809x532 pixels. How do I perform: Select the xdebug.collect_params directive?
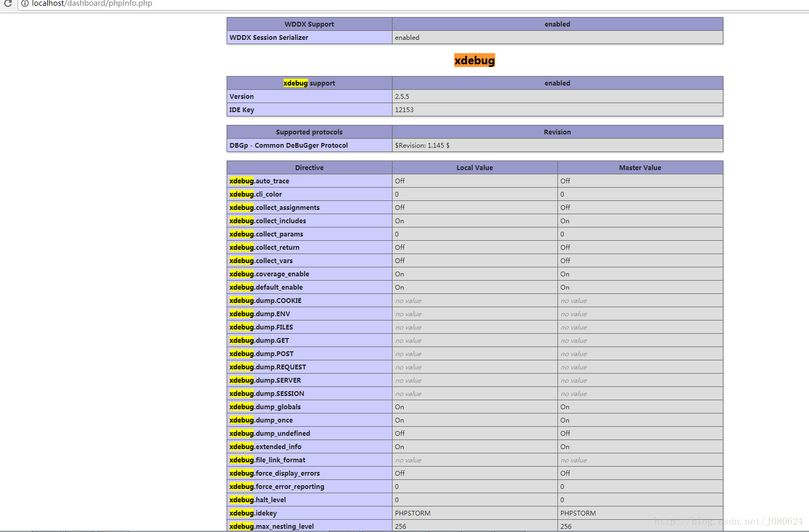tap(310, 234)
